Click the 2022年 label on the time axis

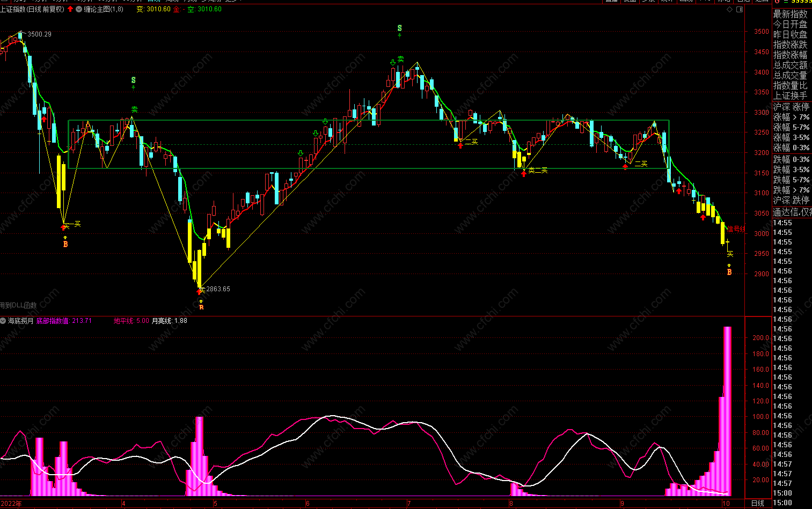(x=11, y=504)
